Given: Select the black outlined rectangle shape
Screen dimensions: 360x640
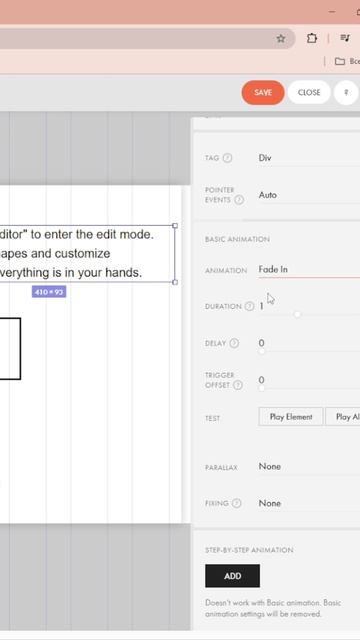Looking at the screenshot, I should click(10, 349).
